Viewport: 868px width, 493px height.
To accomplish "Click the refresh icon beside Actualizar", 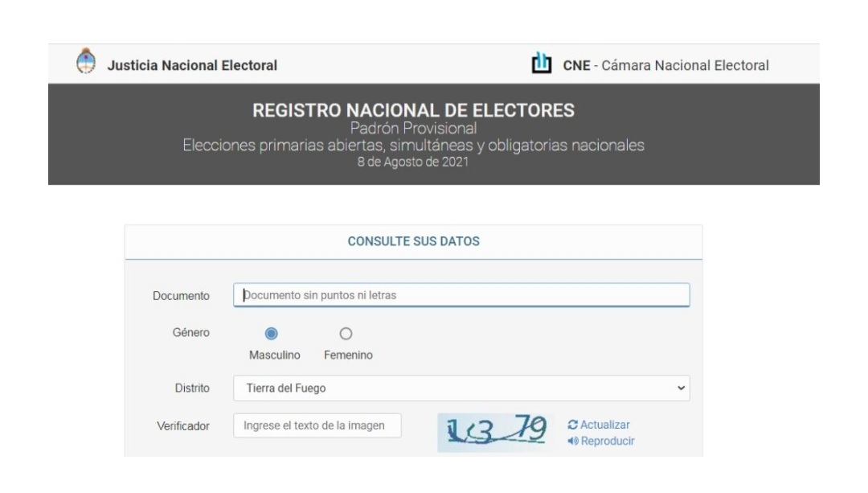I will pyautogui.click(x=572, y=425).
